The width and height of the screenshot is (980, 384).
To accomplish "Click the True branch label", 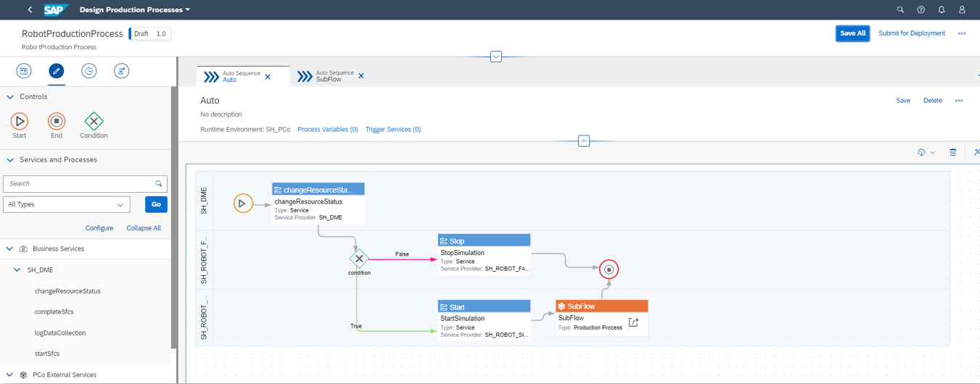I will (356, 327).
